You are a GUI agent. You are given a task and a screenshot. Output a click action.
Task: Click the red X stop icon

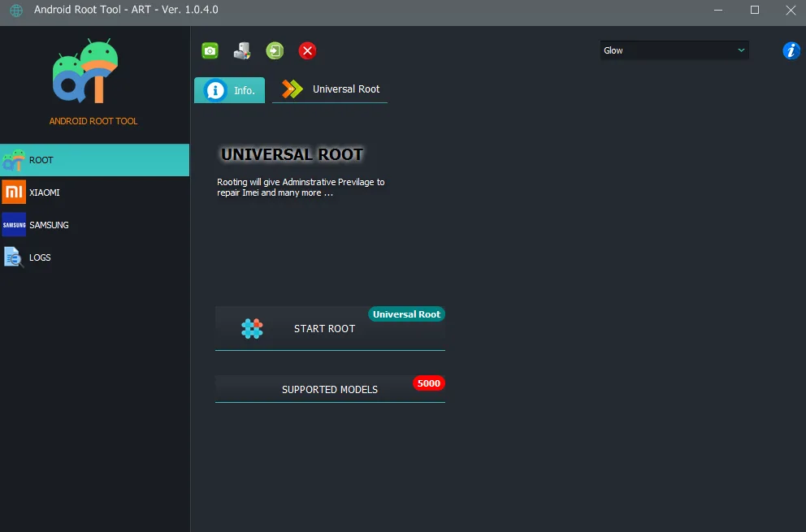[307, 51]
